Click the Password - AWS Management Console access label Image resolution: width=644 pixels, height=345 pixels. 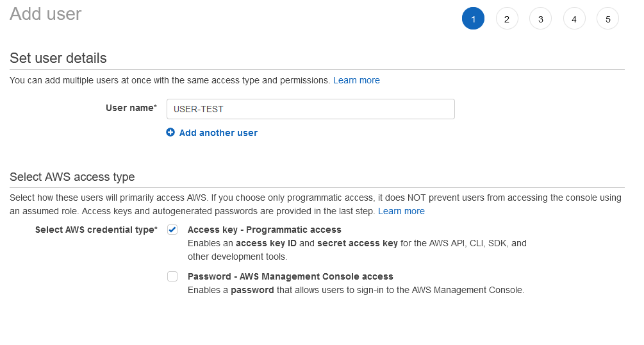290,276
